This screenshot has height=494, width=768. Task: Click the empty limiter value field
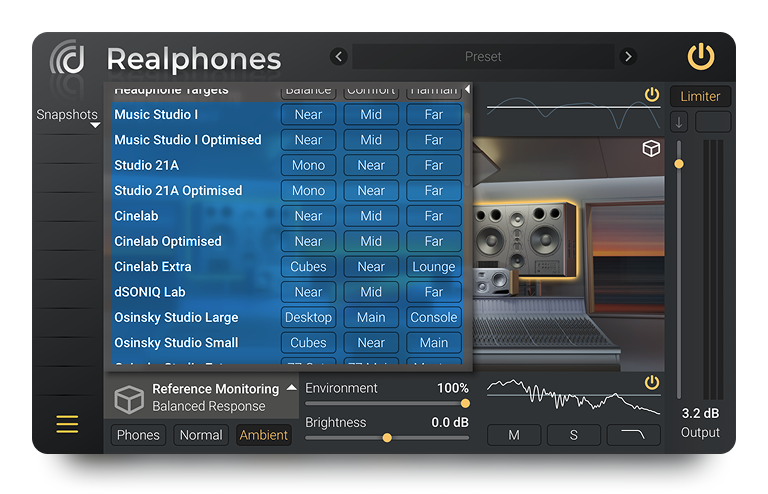tap(713, 122)
